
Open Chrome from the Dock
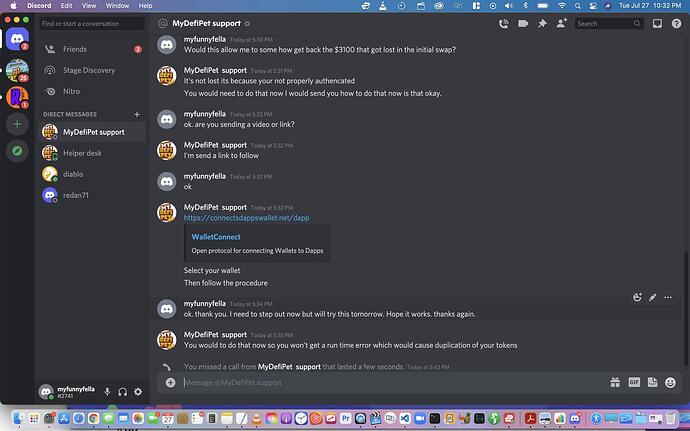pyautogui.click(x=93, y=418)
